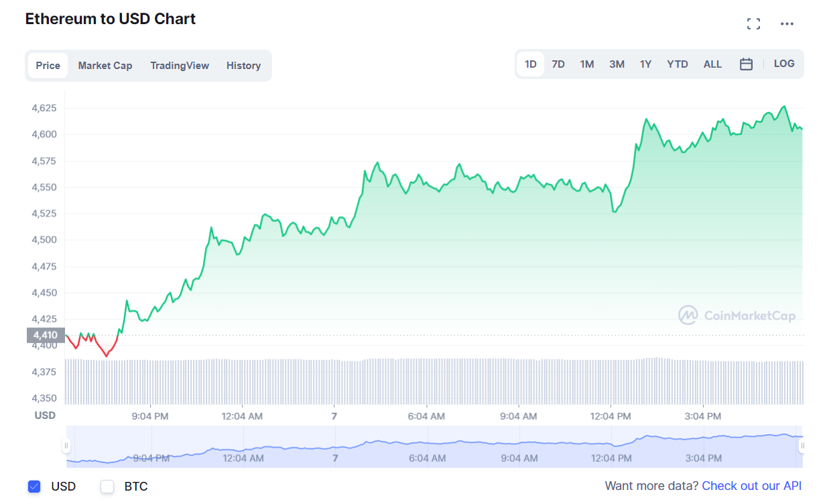
Task: Select the YTD time range
Action: tap(678, 64)
